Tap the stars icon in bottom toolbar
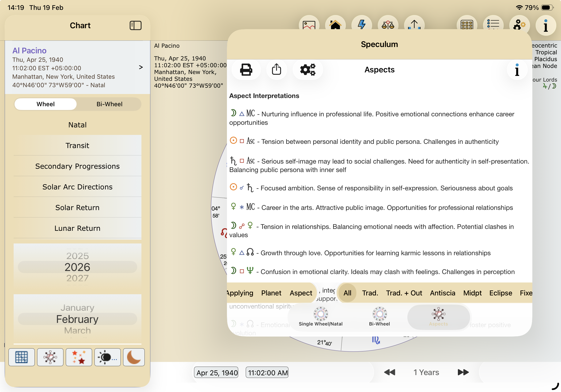Image resolution: width=561 pixels, height=392 pixels. tap(79, 357)
